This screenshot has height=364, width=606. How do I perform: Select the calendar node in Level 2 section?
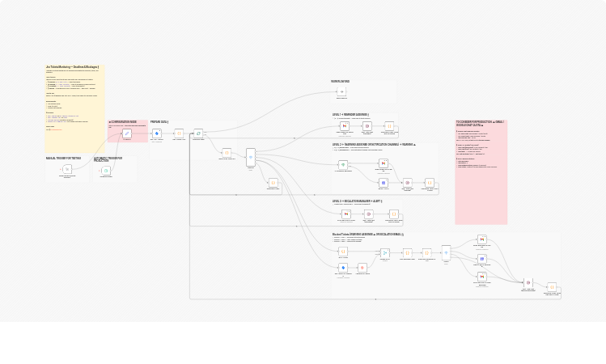384,183
